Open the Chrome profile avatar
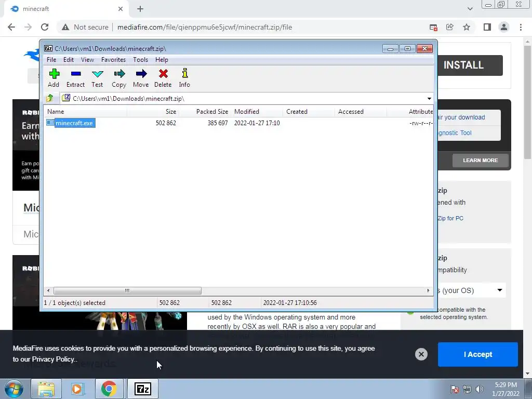Viewport: 532px width, 399px height. coord(504,27)
